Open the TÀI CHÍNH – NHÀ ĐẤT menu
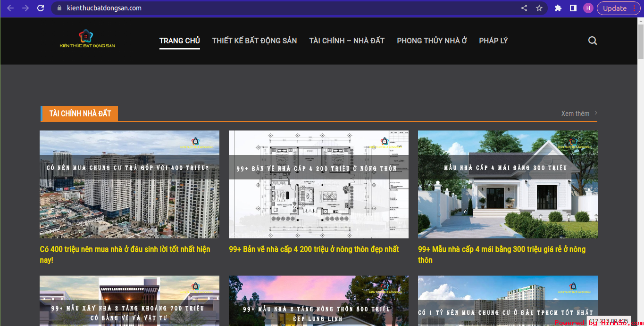 [x=347, y=41]
